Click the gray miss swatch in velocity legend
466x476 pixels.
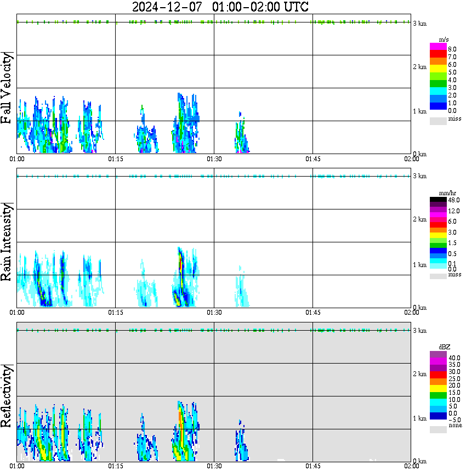(x=438, y=121)
